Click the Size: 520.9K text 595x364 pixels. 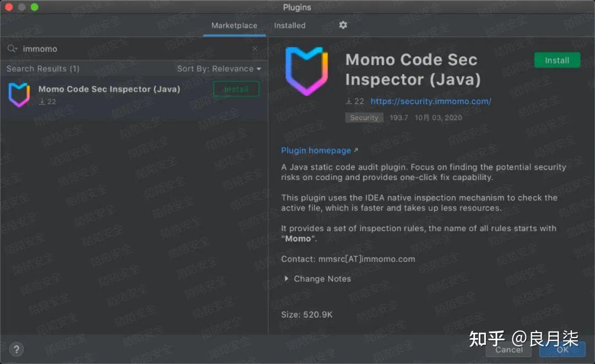click(307, 314)
